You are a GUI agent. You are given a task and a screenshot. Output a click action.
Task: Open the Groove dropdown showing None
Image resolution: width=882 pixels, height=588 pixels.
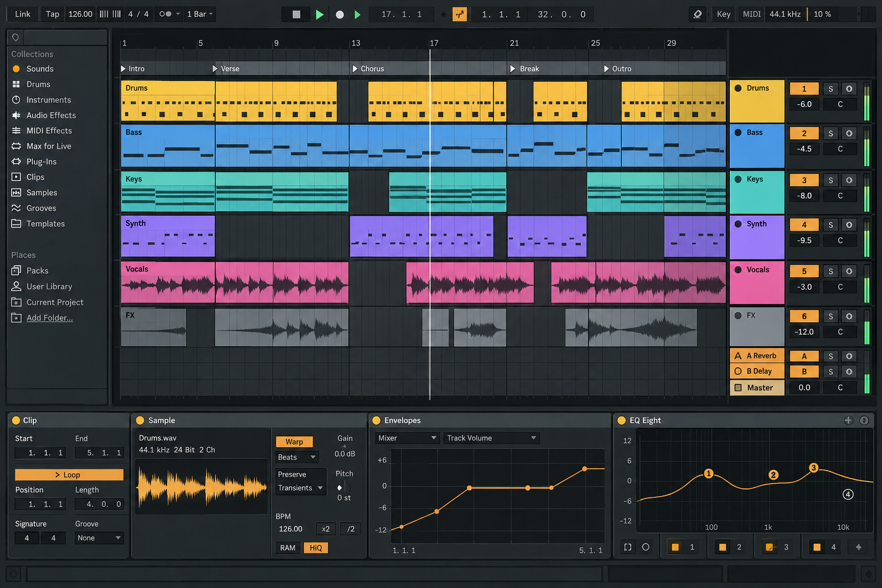(x=99, y=538)
